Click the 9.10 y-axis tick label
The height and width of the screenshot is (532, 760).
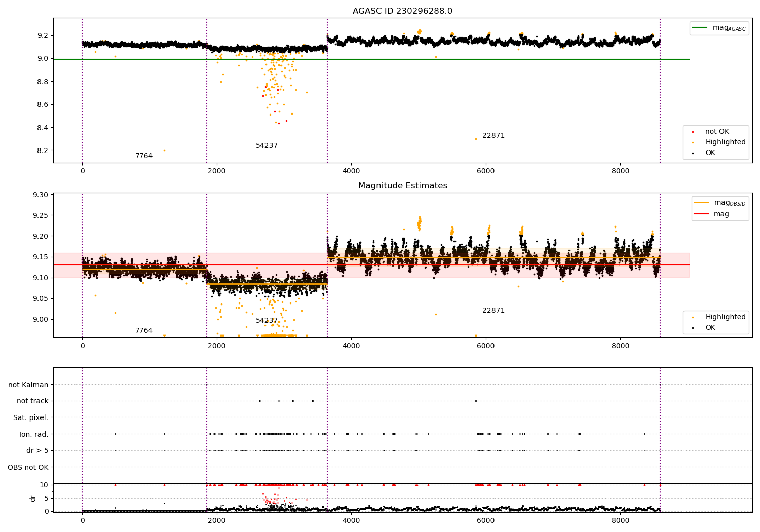coord(40,278)
